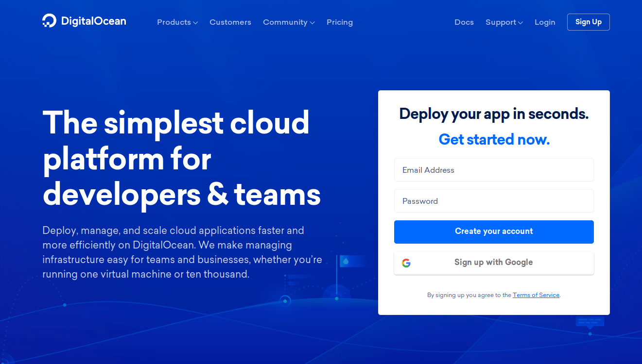This screenshot has width=642, height=364.
Task: Expand the Products dropdown menu
Action: click(x=177, y=22)
